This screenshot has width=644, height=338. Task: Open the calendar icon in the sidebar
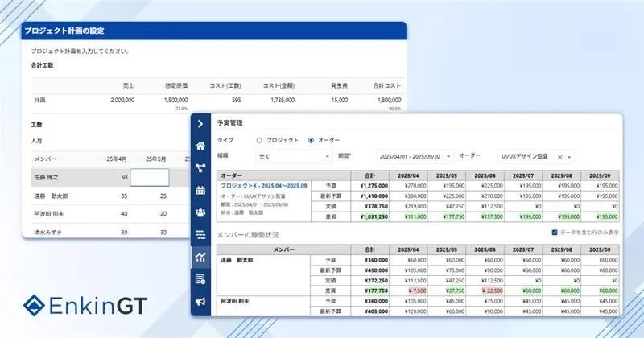(x=200, y=190)
